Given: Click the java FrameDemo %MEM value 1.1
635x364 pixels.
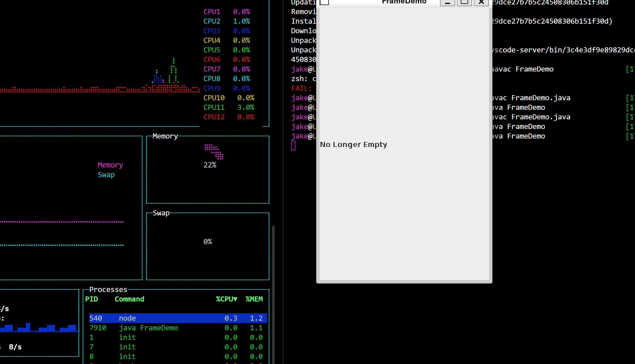Looking at the screenshot, I should click(x=256, y=328).
